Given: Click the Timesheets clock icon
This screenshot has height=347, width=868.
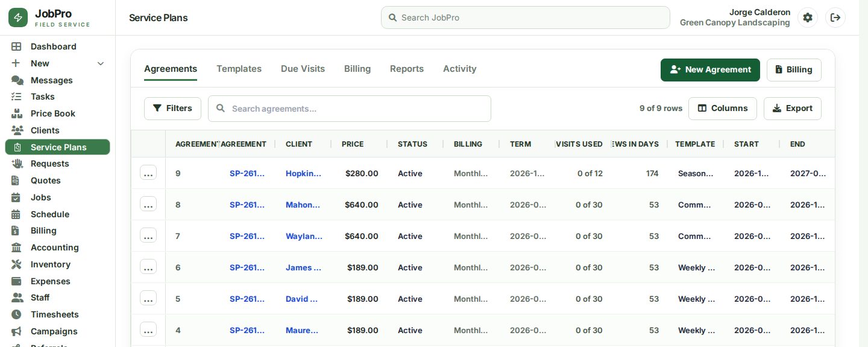Looking at the screenshot, I should coord(16,314).
